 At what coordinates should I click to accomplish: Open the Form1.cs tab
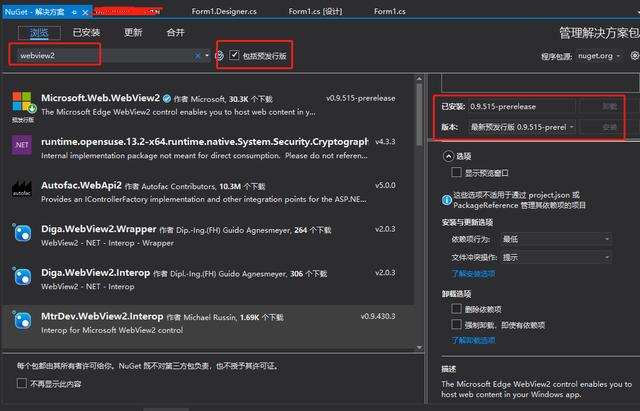pos(390,11)
